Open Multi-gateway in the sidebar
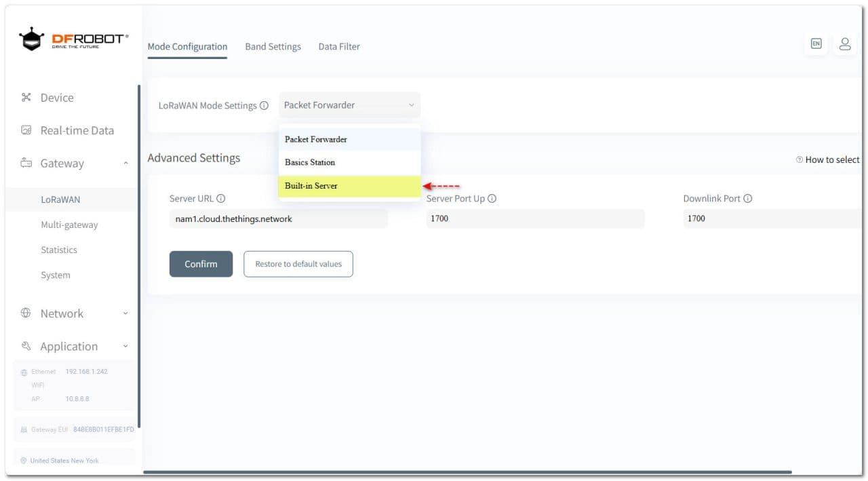 click(70, 225)
